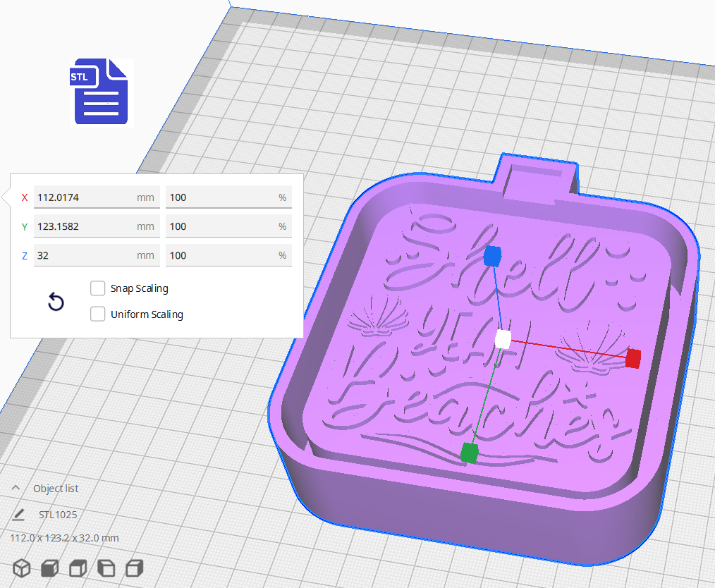
Task: Click the STL file icon
Action: 101,92
